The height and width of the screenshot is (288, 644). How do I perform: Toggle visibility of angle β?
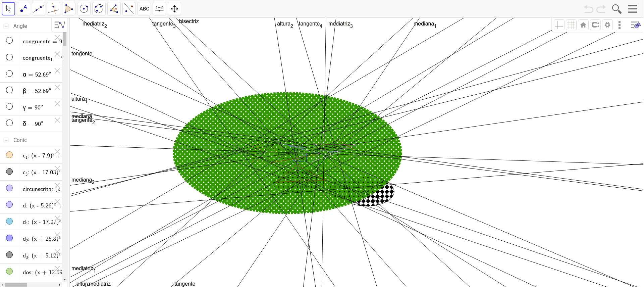(x=9, y=90)
